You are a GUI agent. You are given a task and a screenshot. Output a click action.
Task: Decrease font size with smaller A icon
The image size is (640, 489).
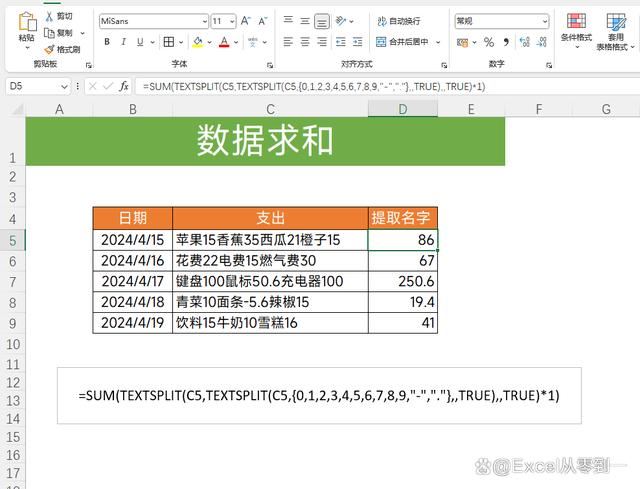pyautogui.click(x=263, y=21)
